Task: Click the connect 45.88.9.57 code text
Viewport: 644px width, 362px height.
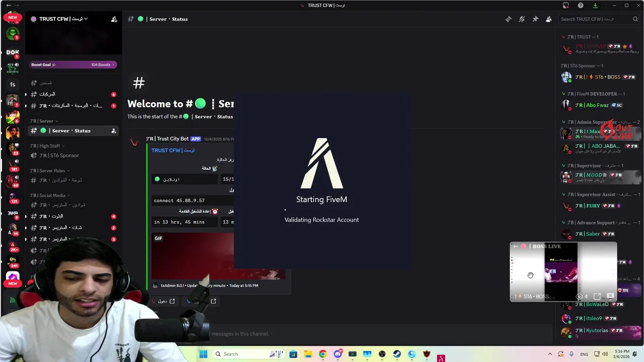Action: click(179, 201)
